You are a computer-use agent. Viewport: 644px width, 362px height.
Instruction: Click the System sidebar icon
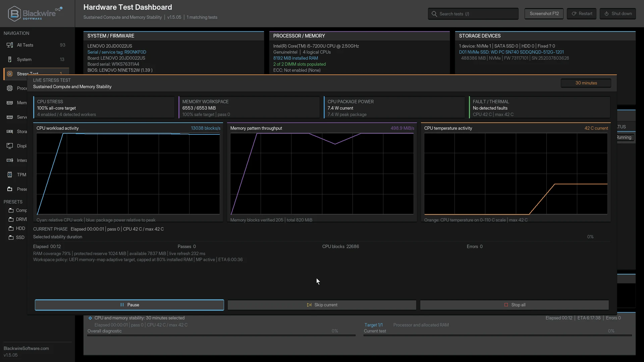[10, 59]
